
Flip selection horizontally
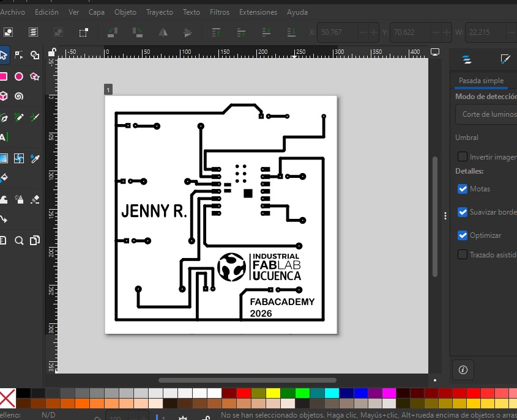(163, 32)
